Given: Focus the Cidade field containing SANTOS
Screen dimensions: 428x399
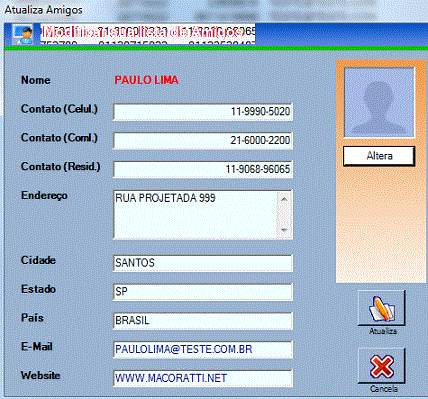Looking at the screenshot, I should 203,263.
